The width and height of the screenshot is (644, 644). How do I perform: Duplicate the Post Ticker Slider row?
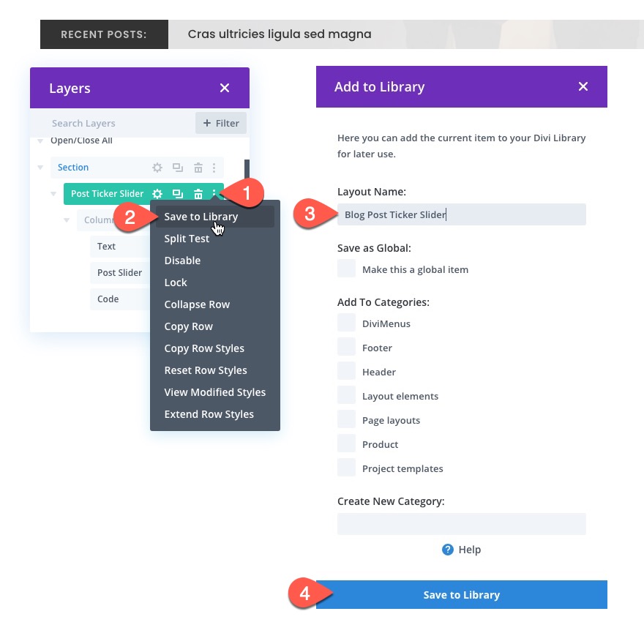click(x=177, y=193)
